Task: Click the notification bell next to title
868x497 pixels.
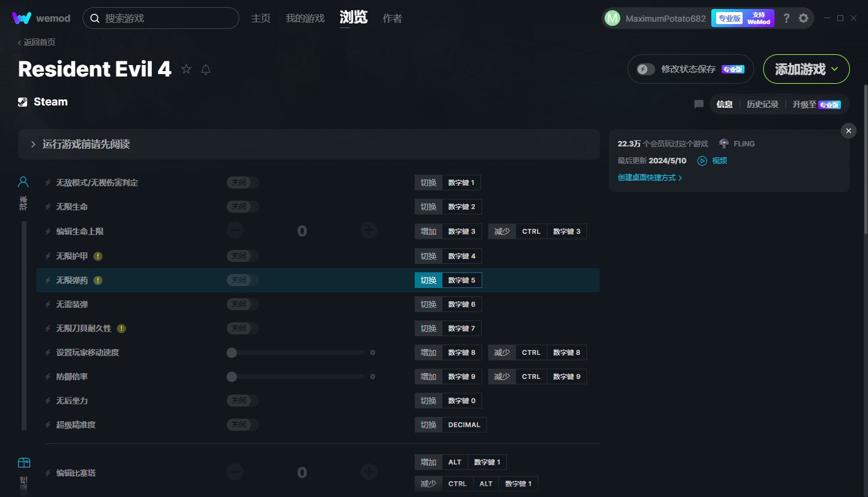Action: (x=206, y=69)
